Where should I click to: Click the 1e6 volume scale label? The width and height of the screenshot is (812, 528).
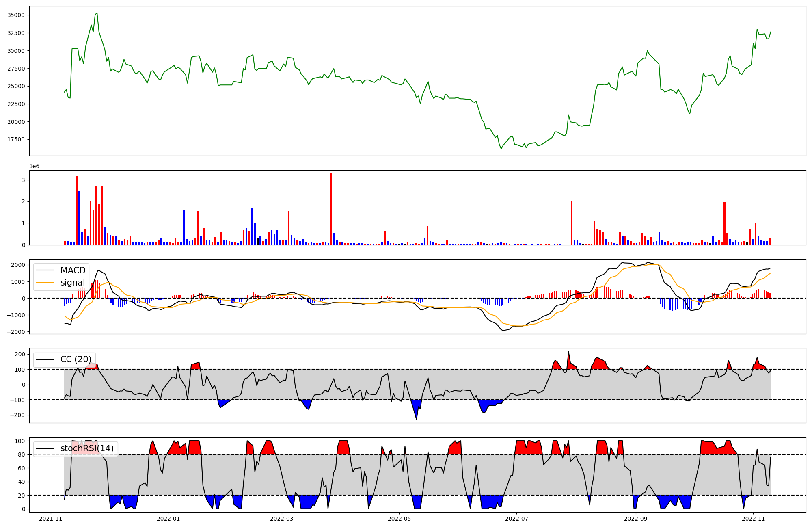click(x=34, y=167)
